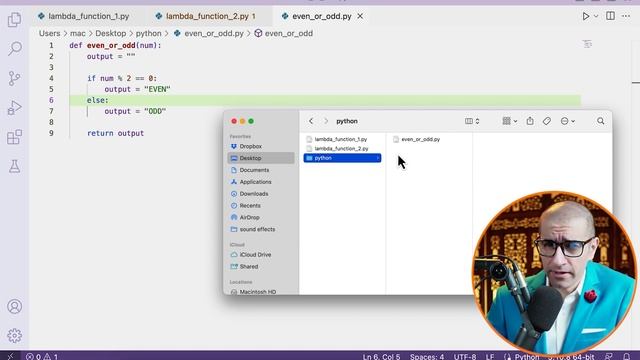This screenshot has height=360, width=640.
Task: Select lambda_function_2.py file in Finder
Action: click(342, 149)
